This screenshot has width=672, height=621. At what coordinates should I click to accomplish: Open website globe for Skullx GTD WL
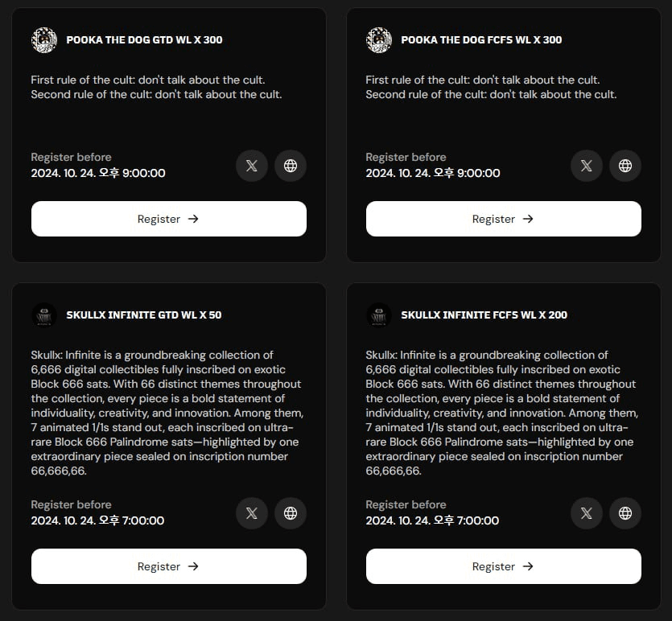click(291, 513)
